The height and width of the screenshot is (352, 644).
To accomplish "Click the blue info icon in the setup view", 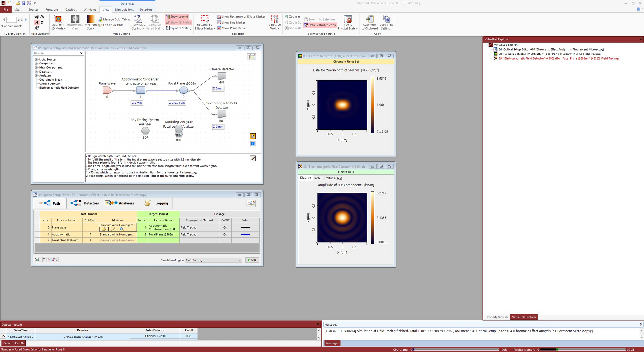I will click(x=253, y=144).
